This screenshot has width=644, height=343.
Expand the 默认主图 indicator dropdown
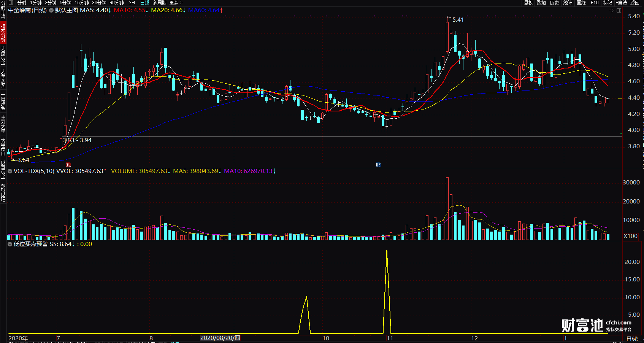coord(51,10)
